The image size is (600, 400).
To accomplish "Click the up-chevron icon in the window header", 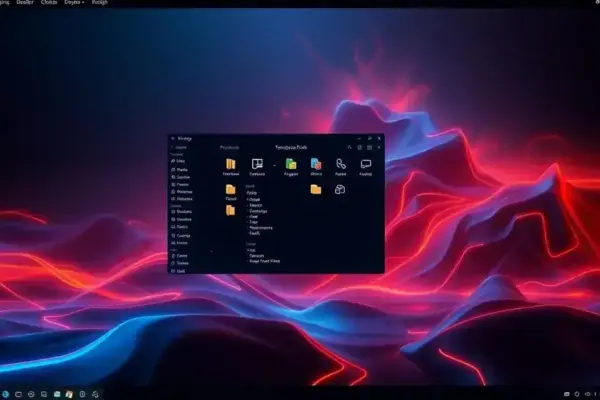I will [x=349, y=147].
